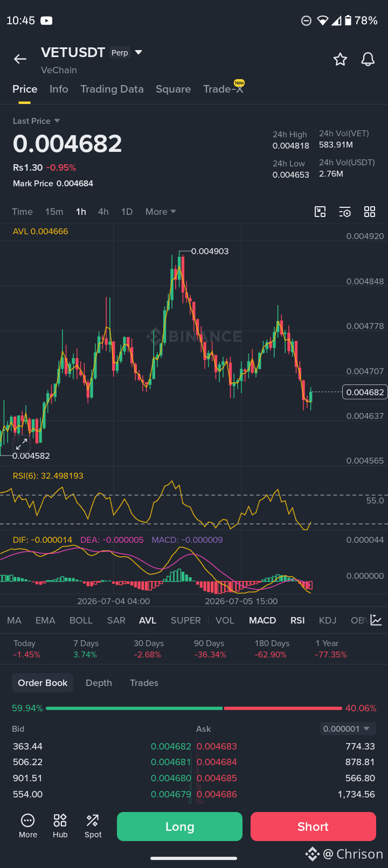Image resolution: width=388 pixels, height=868 pixels.
Task: Tap the YouTube status bar icon
Action: 46,20
